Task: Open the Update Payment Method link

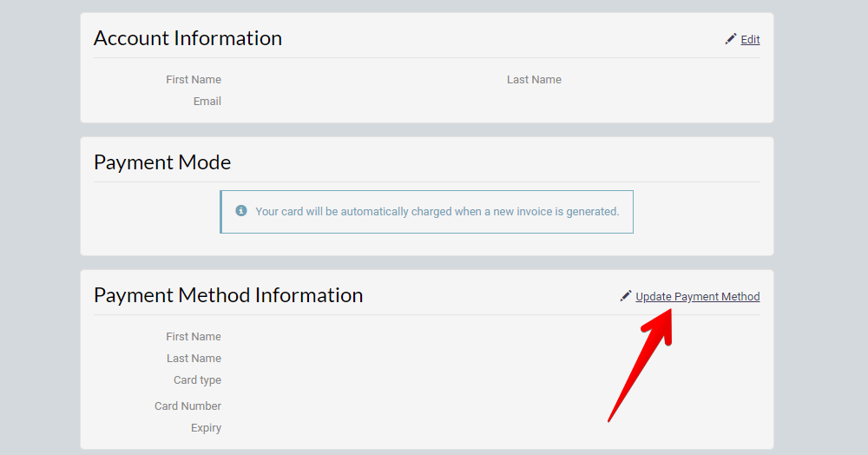Action: tap(698, 297)
